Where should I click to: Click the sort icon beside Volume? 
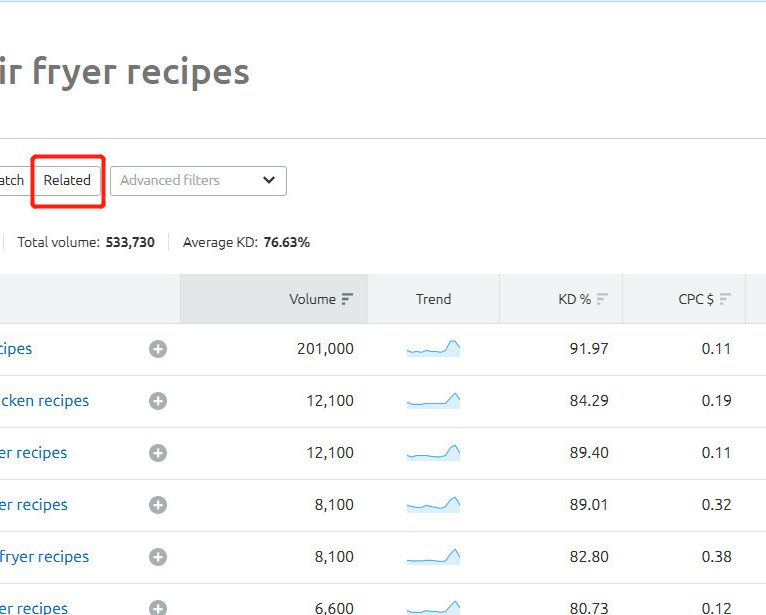pos(347,299)
